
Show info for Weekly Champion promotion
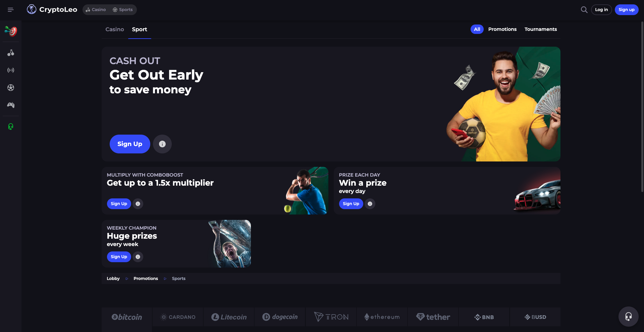click(138, 257)
